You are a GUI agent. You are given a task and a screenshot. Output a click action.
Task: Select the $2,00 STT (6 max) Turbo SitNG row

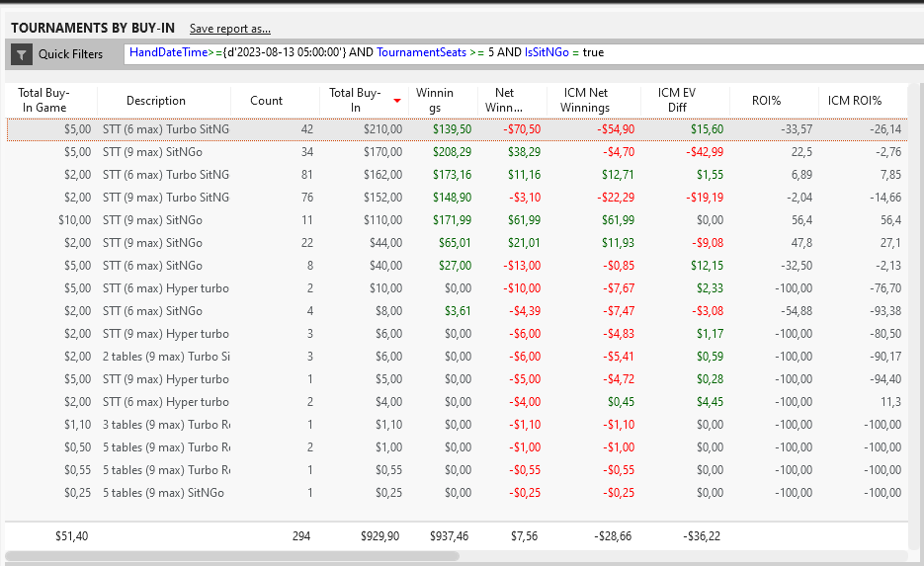pyautogui.click(x=457, y=175)
